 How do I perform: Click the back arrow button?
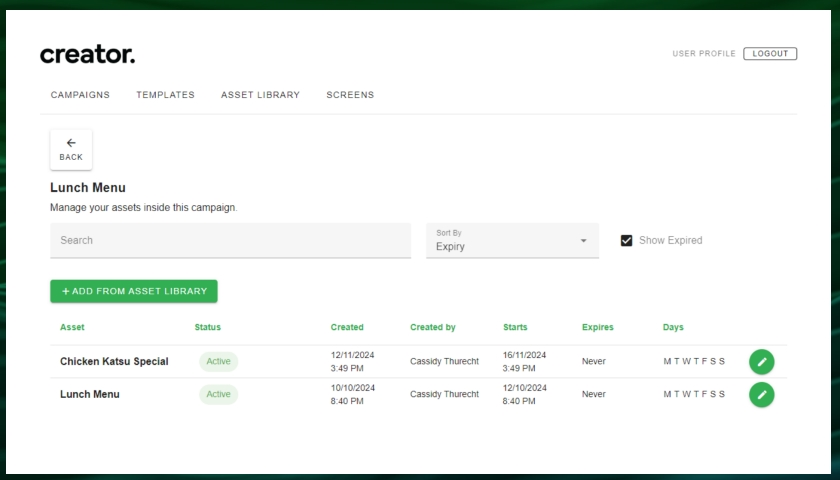pos(71,149)
